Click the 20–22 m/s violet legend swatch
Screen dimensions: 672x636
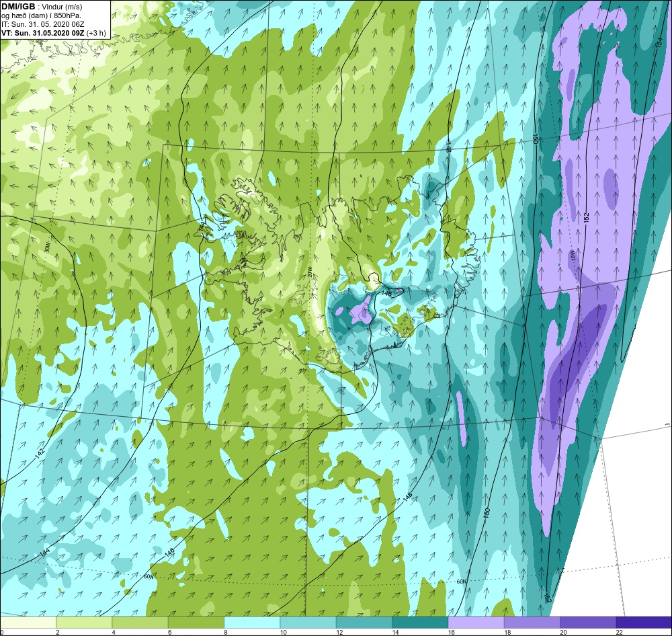[x=587, y=622]
